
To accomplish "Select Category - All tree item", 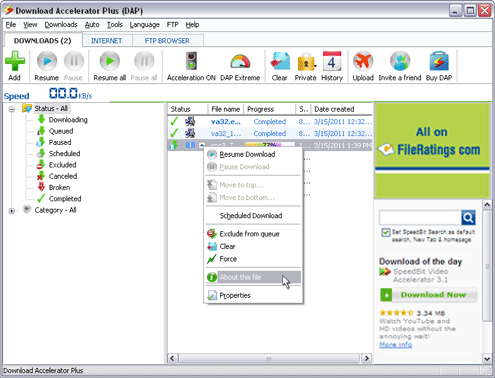I will pos(55,210).
